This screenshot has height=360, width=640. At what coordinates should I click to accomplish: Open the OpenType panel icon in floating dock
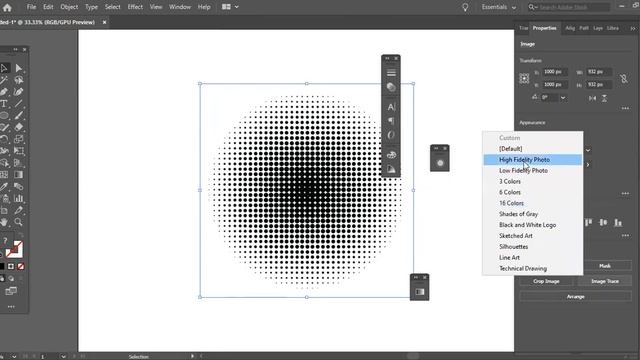coord(391,135)
